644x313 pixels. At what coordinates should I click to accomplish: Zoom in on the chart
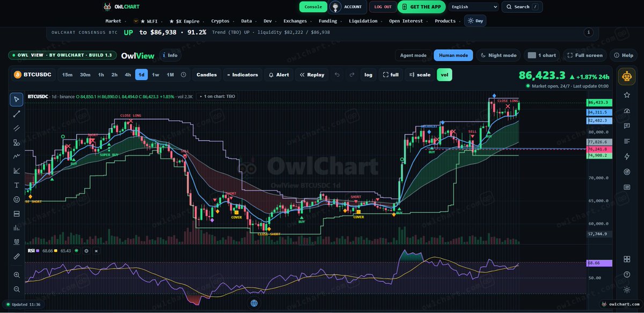coord(16,275)
